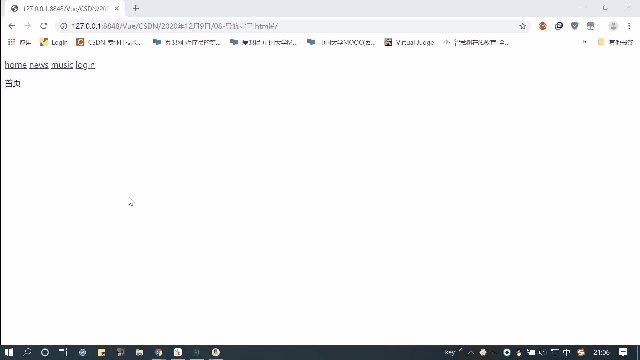Image resolution: width=640 pixels, height=360 pixels.
Task: Open the volume tray icon
Action: pyautogui.click(x=542, y=352)
